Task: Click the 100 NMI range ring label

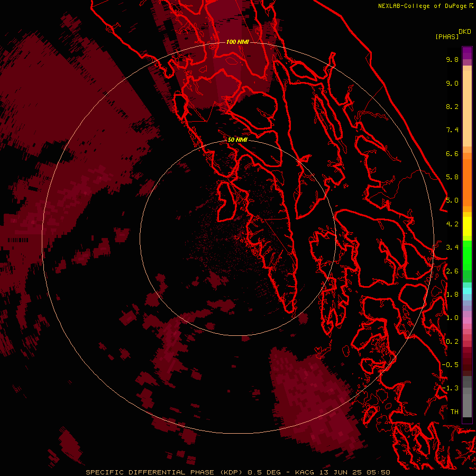Action: click(237, 42)
